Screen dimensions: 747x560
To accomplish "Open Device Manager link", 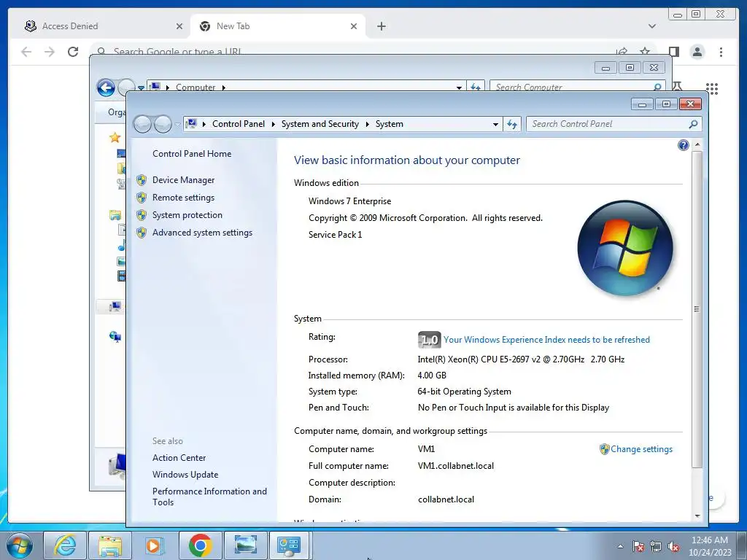I will pyautogui.click(x=183, y=180).
